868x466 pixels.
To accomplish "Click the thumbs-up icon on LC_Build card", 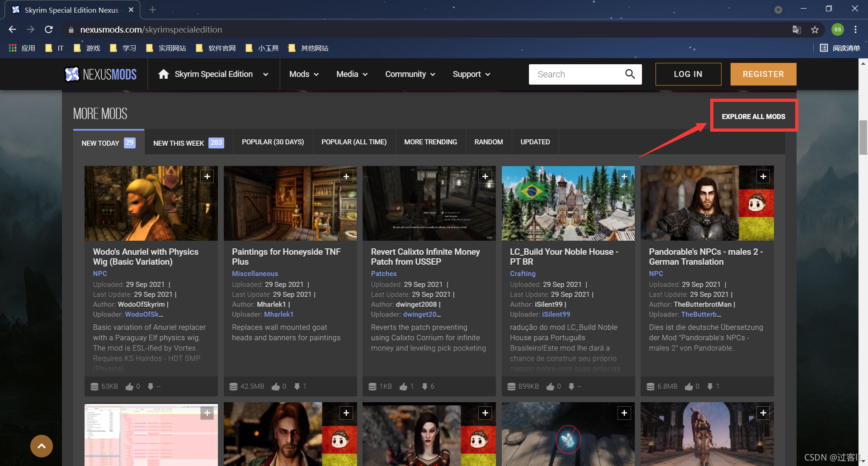I will click(550, 386).
